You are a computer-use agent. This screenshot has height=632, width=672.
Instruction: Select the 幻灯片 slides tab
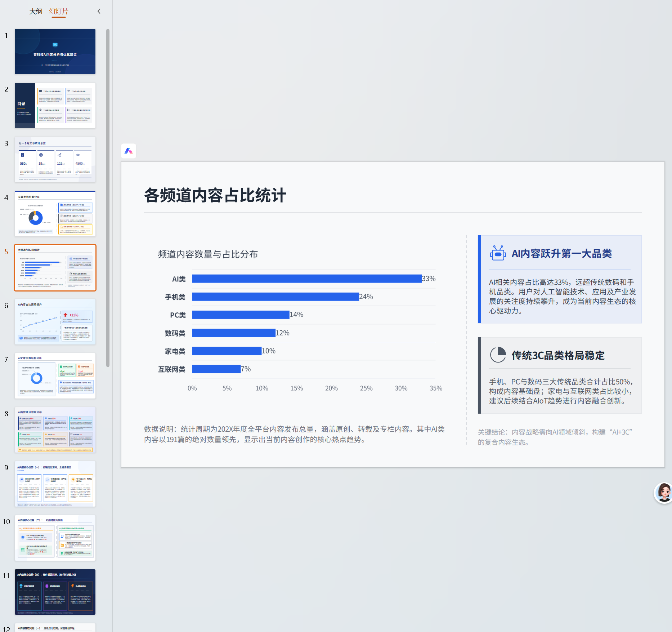(58, 11)
